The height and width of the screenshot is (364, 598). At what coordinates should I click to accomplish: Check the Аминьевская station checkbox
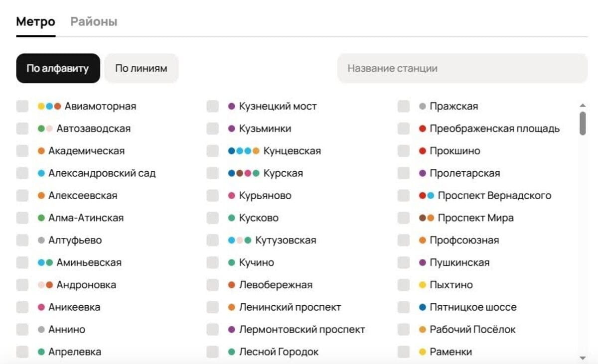click(22, 262)
